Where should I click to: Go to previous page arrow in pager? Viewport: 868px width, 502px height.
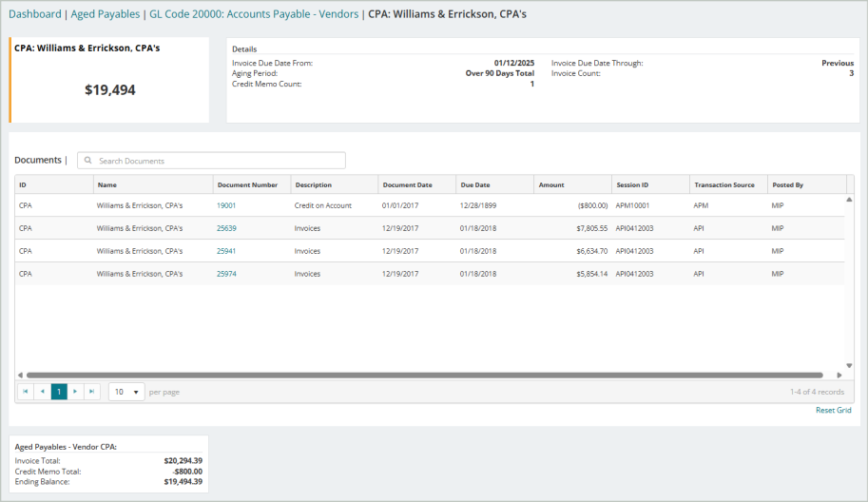tap(42, 392)
